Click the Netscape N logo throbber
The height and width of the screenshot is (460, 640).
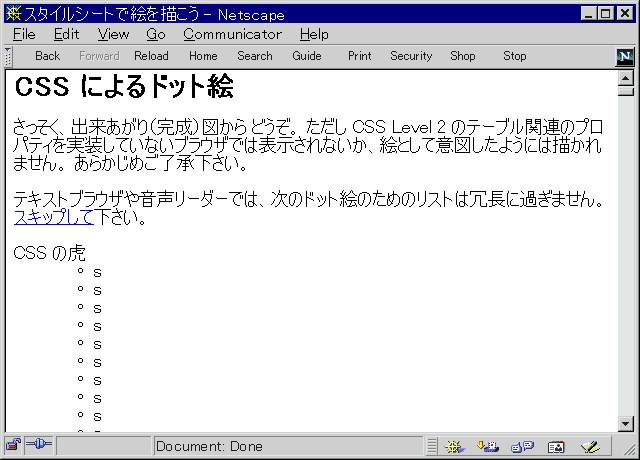(626, 56)
